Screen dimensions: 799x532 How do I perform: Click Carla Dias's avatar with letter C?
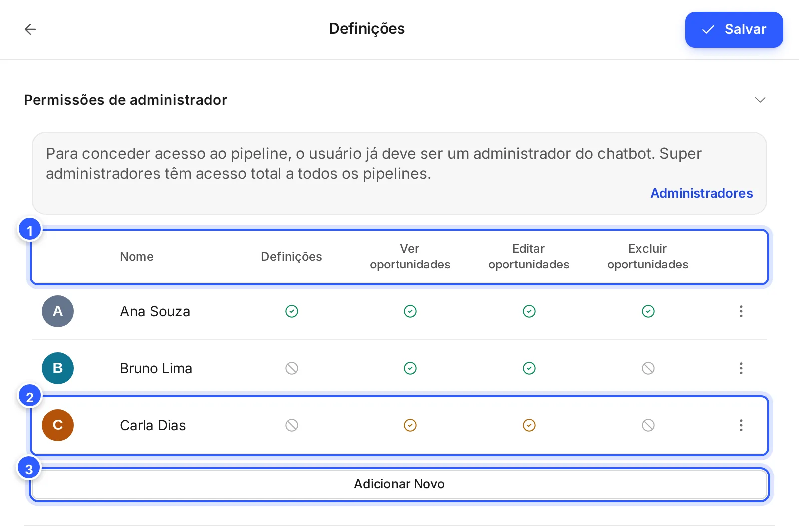58,425
